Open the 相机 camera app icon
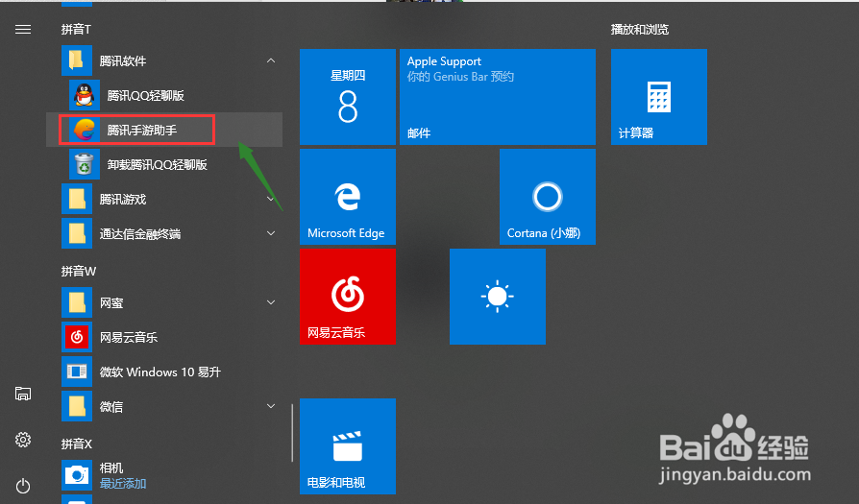The height and width of the screenshot is (504, 859). coord(77,475)
